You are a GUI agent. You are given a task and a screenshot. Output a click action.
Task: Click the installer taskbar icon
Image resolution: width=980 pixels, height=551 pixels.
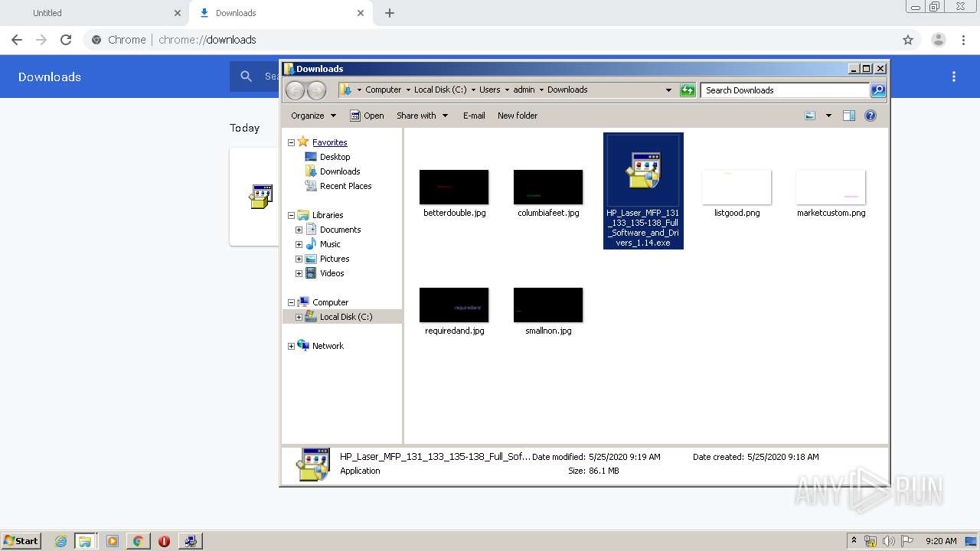pyautogui.click(x=190, y=541)
